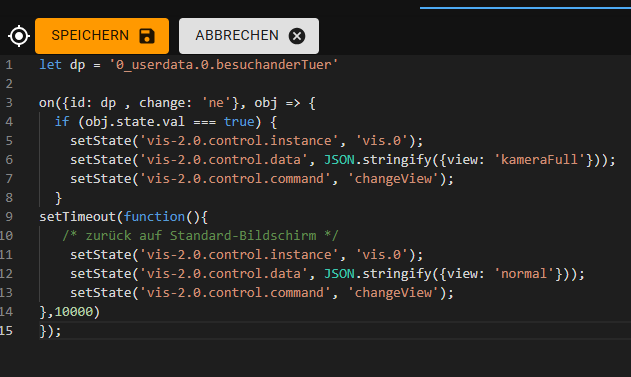The height and width of the screenshot is (377, 631).
Task: Click line number 2 in gutter
Action: point(9,84)
